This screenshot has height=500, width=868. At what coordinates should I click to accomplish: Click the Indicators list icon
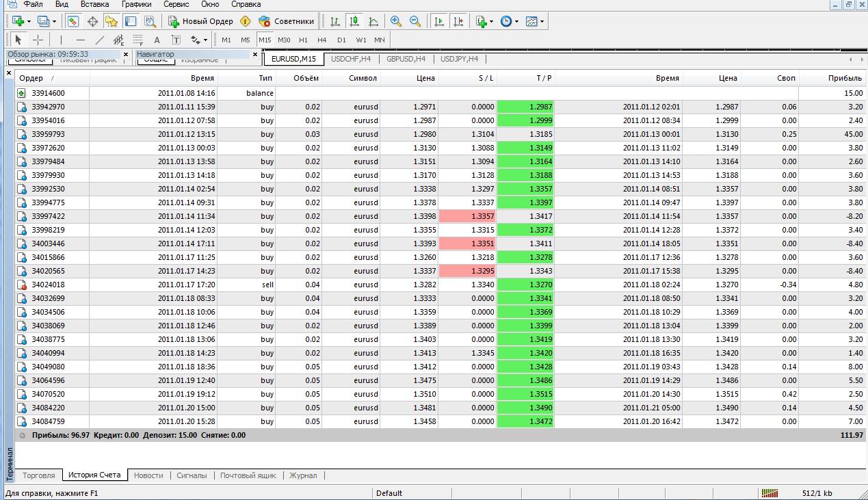pyautogui.click(x=482, y=21)
